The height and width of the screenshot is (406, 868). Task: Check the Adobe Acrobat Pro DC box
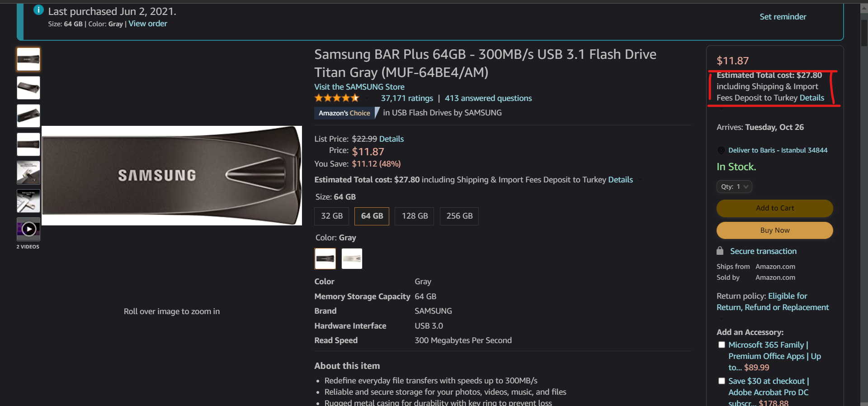pyautogui.click(x=722, y=381)
